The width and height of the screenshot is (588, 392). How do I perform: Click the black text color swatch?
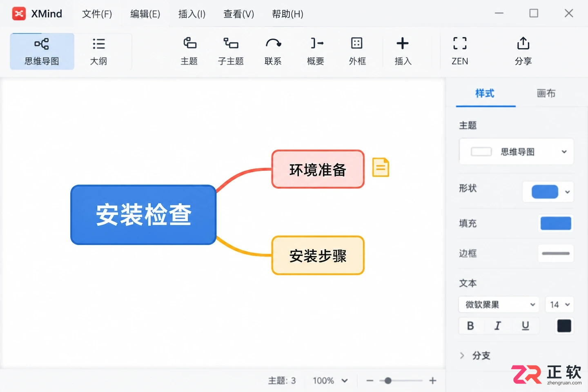click(x=564, y=326)
